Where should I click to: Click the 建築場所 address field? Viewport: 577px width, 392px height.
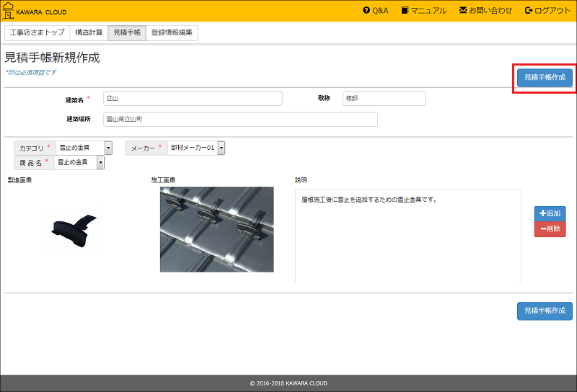click(239, 119)
